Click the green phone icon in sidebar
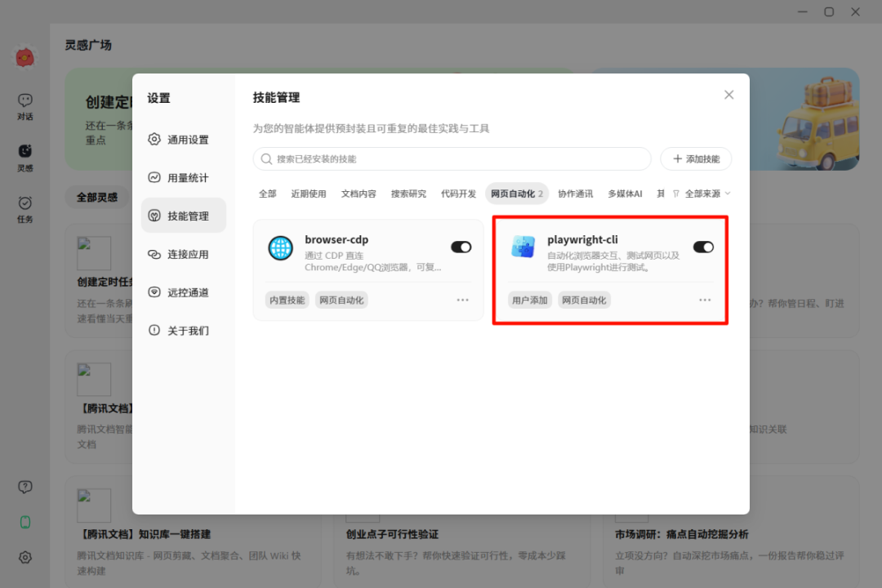Viewport: 882px width, 588px height. (x=24, y=522)
